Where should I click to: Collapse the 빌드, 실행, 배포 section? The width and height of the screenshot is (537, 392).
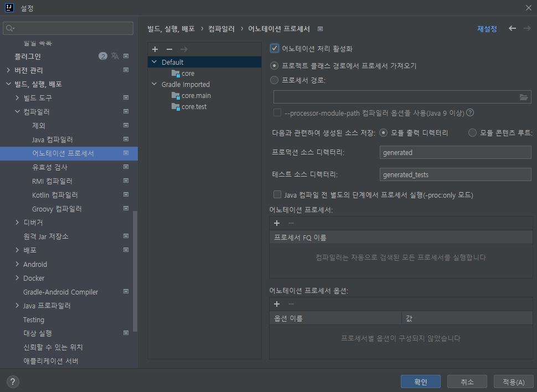click(8, 84)
